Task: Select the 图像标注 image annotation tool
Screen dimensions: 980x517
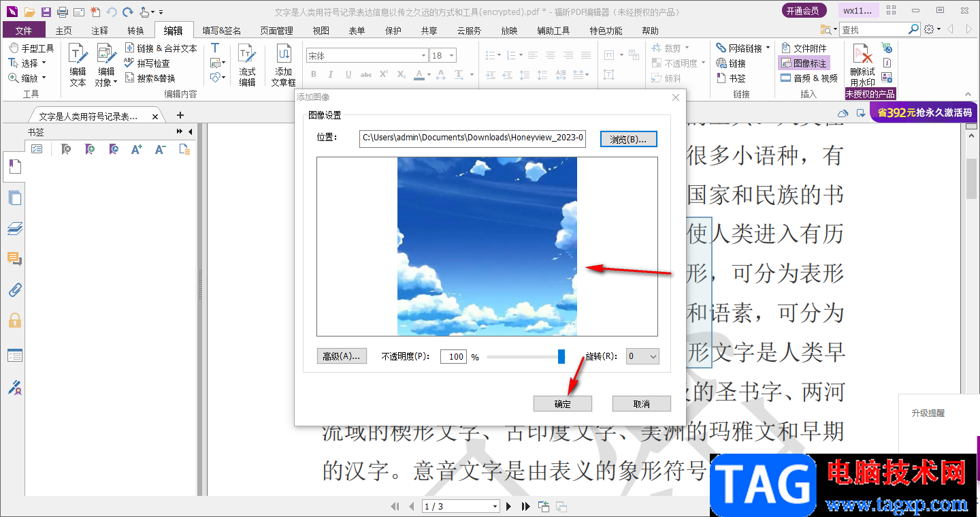Action: click(x=804, y=63)
